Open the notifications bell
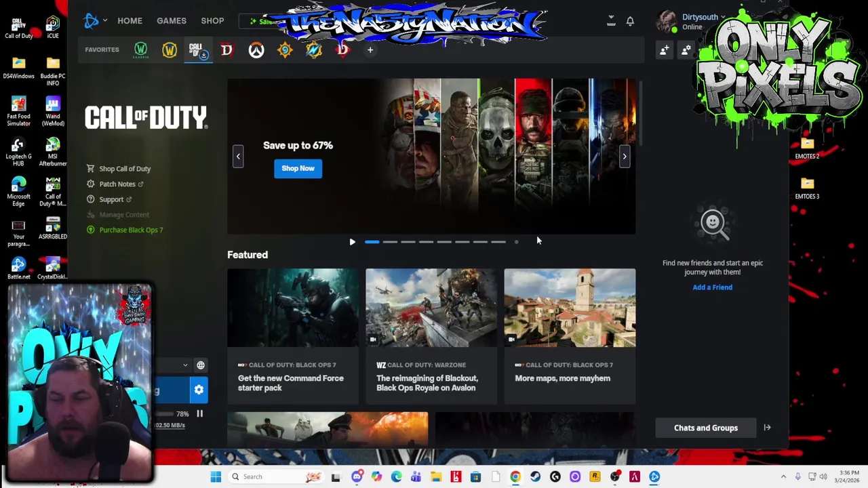Screen dimensions: 868x488 pyautogui.click(x=630, y=21)
